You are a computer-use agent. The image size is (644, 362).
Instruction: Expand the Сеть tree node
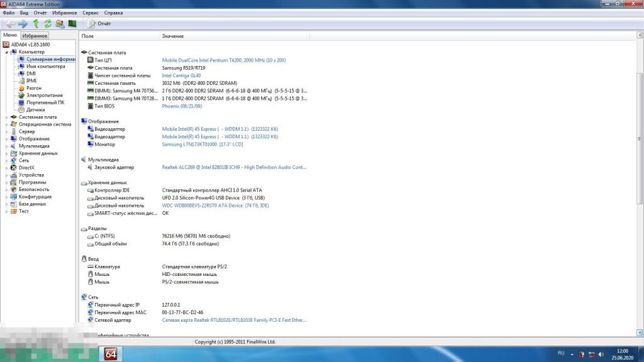[6, 161]
